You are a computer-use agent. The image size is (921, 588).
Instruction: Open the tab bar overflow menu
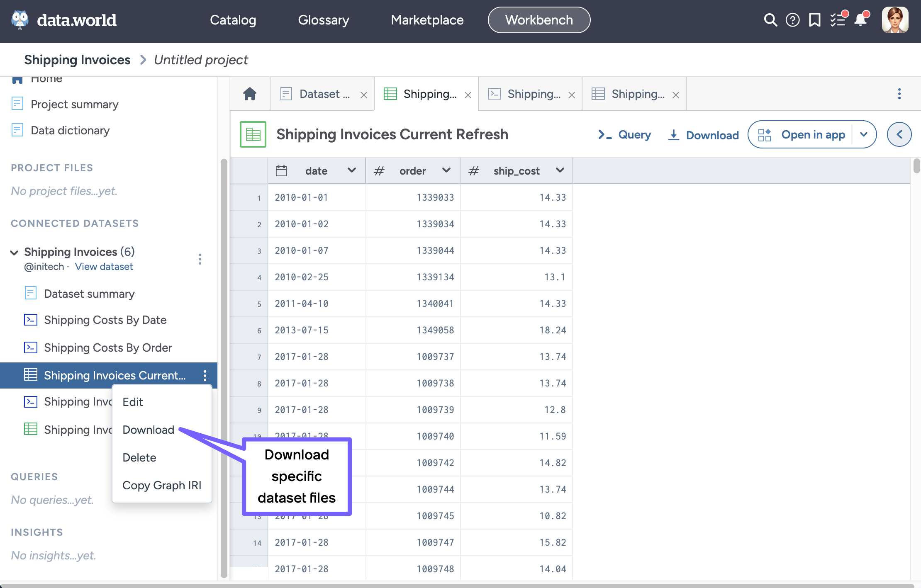coord(899,94)
